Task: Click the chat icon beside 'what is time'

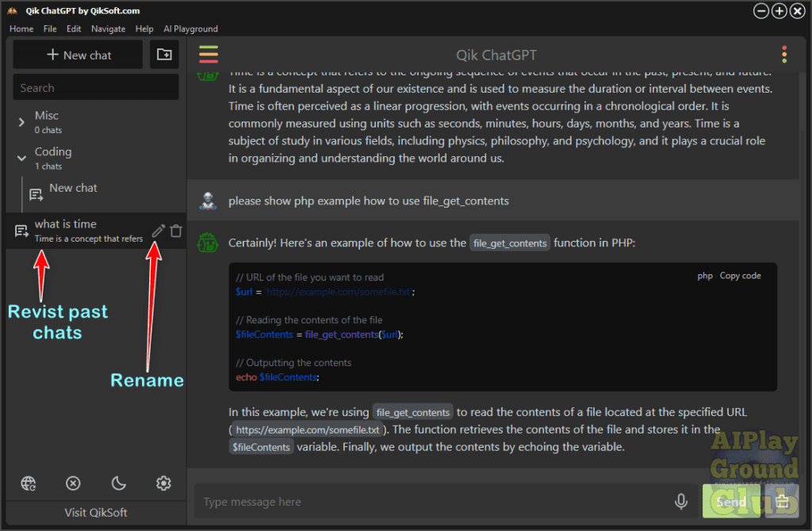Action: coord(21,231)
